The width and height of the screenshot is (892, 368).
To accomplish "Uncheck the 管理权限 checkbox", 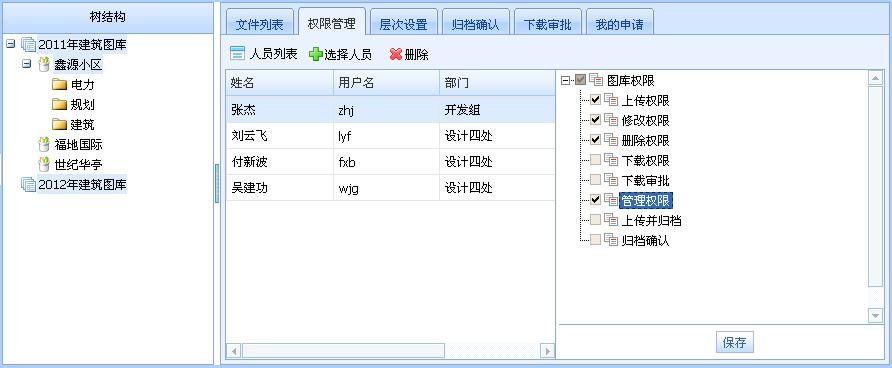I will pyautogui.click(x=595, y=200).
